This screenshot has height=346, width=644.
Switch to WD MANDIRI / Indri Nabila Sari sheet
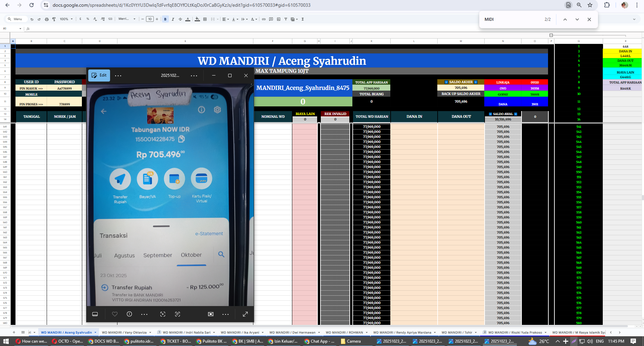point(187,332)
